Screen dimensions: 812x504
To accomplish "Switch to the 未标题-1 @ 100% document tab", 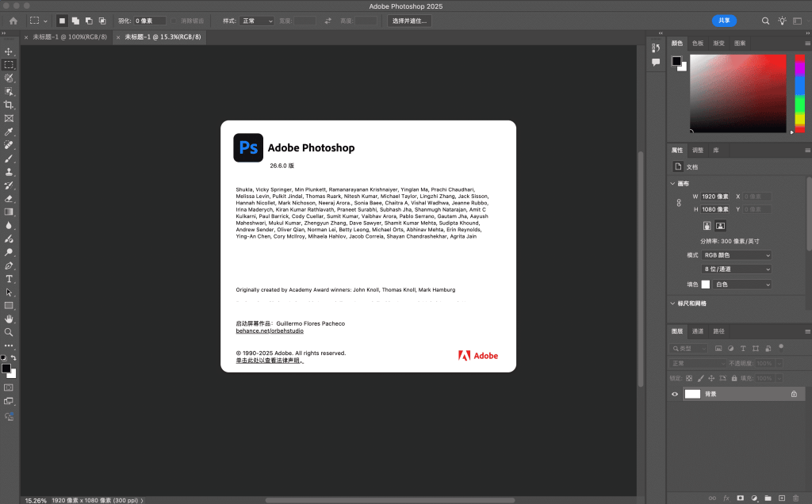I will coord(70,37).
